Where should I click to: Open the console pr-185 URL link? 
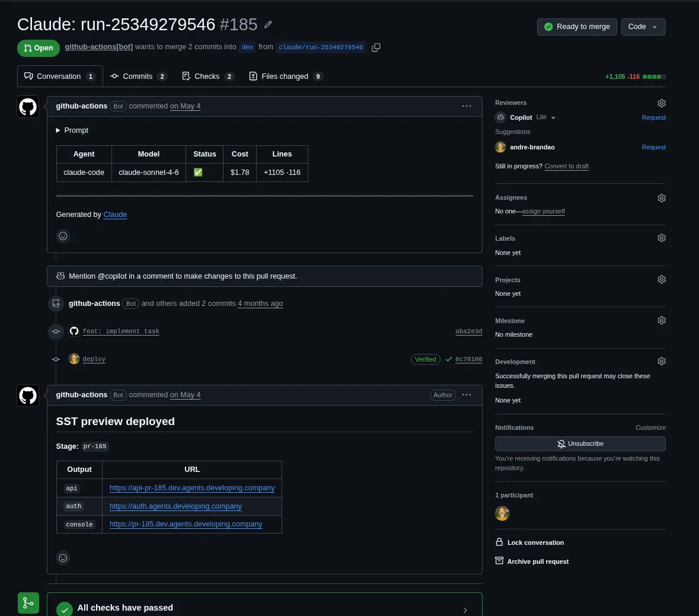coord(186,524)
